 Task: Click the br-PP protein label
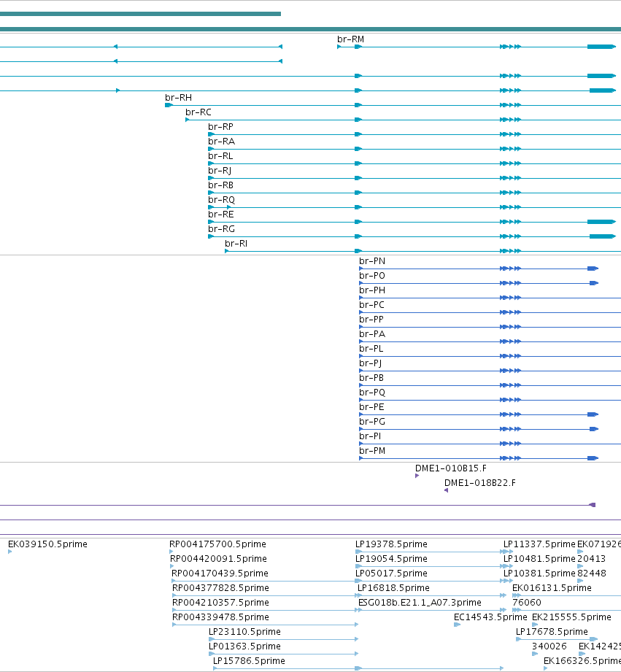pyautogui.click(x=371, y=319)
